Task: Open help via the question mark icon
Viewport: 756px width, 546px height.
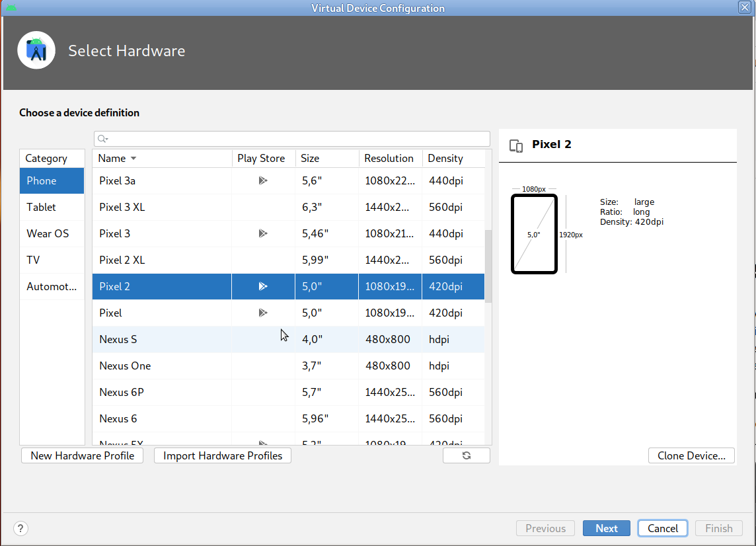Action: coord(20,528)
